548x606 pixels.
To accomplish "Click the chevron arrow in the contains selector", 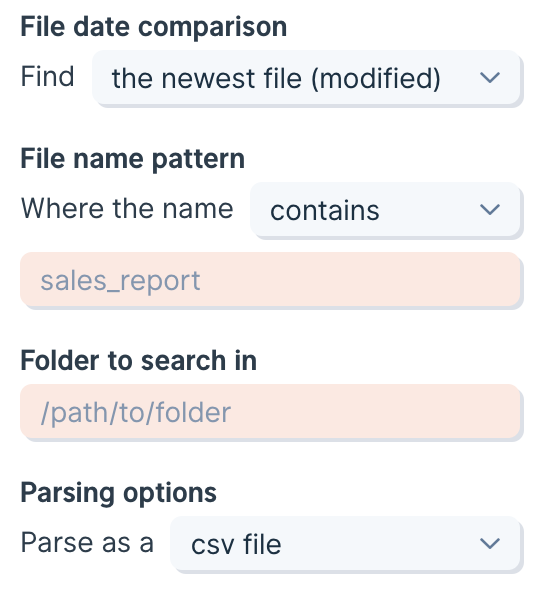I will 490,210.
